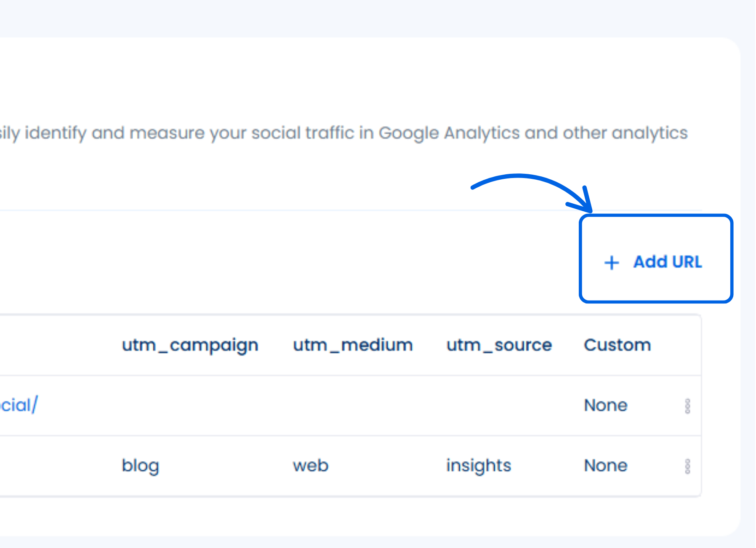Click the web medium value
756x548 pixels.
(311, 466)
